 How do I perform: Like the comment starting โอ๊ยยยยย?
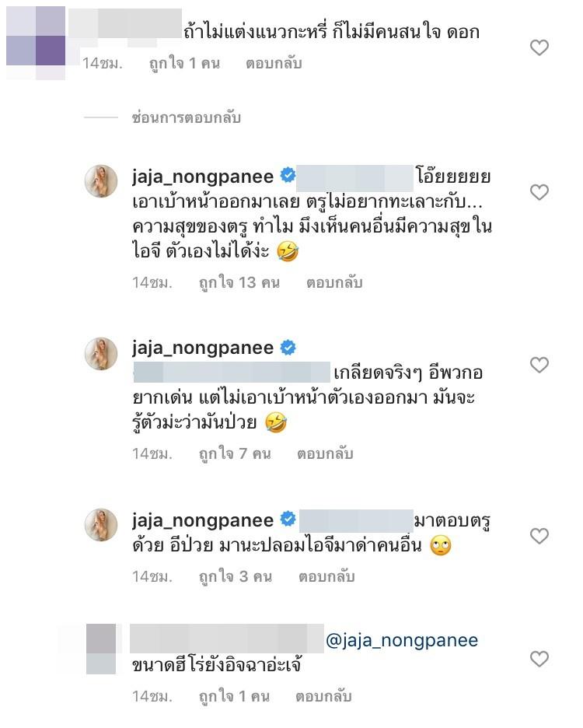539,192
